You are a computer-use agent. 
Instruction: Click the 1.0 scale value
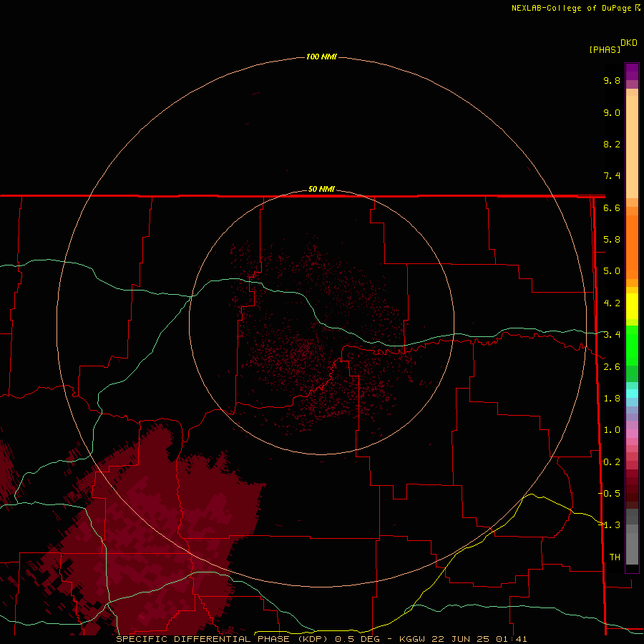pyautogui.click(x=612, y=430)
